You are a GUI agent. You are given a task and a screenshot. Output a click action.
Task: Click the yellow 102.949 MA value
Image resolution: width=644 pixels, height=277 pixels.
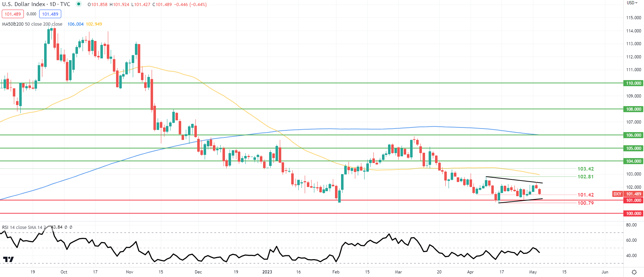94,24
